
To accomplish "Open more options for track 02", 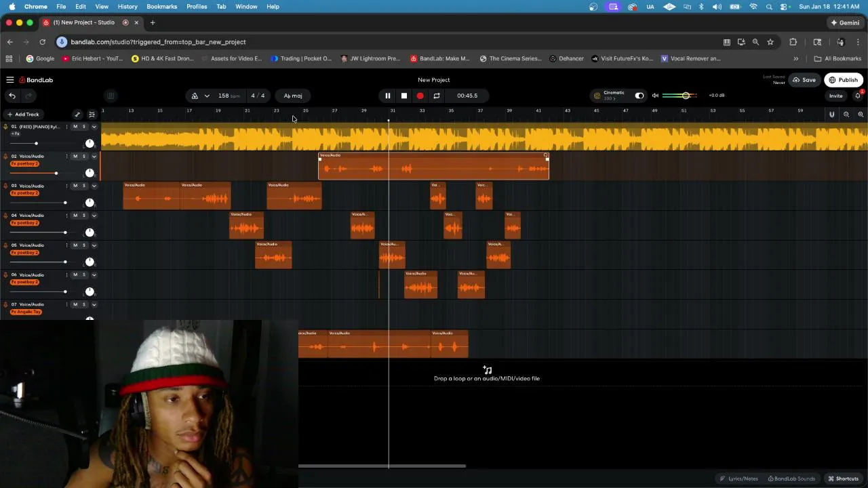I will click(66, 156).
